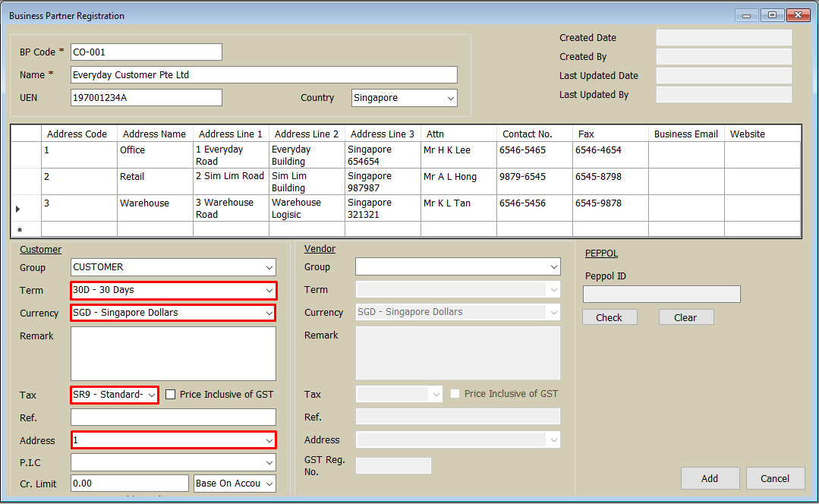This screenshot has width=819, height=504.
Task: Select the row header arrow for Warehouse row
Action: tap(26, 209)
